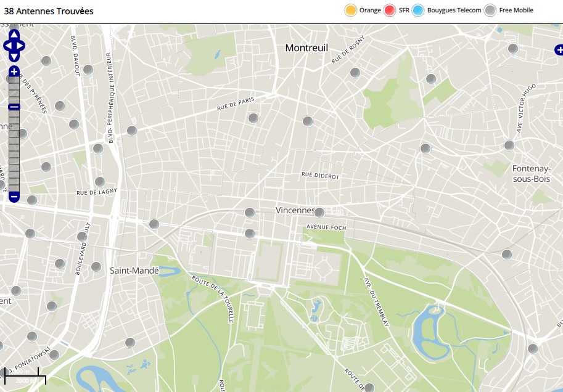Toggle the SFR red operator circle

(x=390, y=10)
